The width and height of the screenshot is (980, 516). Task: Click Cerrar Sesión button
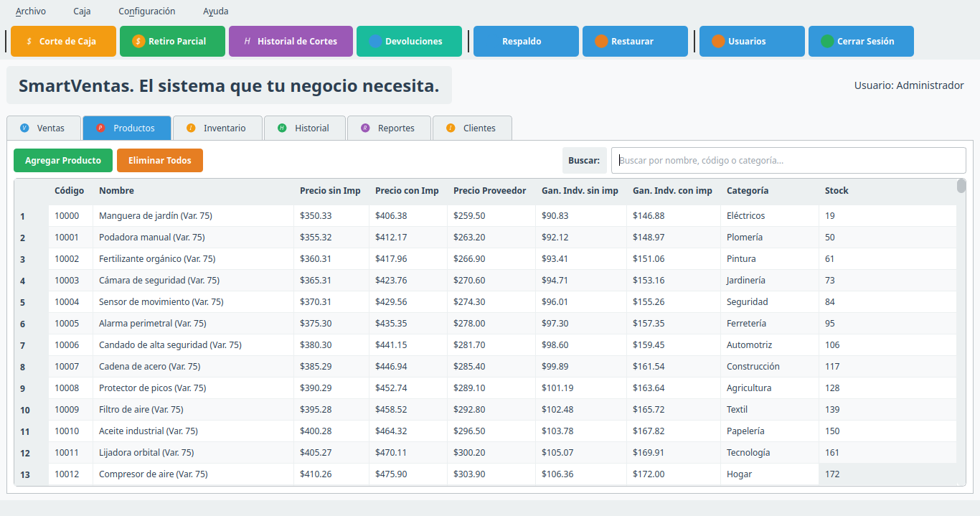tap(861, 42)
